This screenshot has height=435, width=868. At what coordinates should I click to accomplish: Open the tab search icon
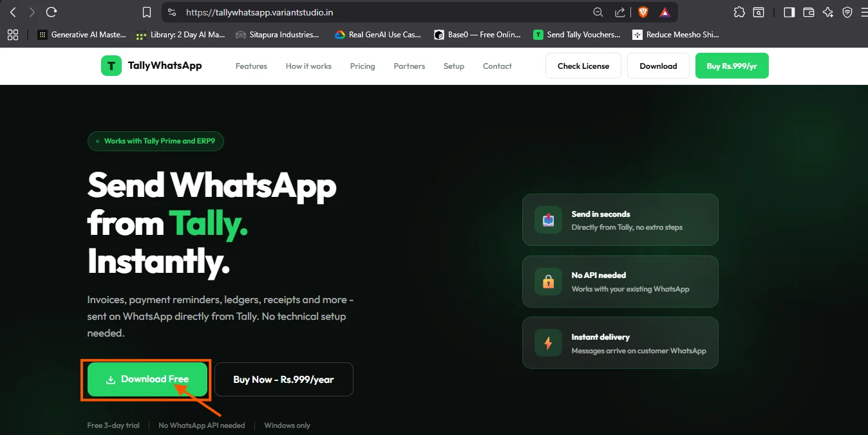(x=759, y=12)
